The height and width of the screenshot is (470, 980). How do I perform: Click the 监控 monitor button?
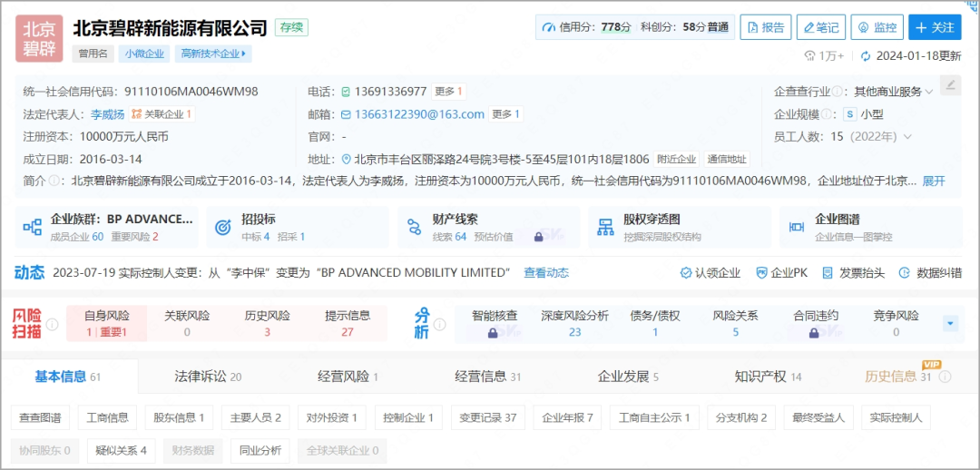pyautogui.click(x=877, y=27)
